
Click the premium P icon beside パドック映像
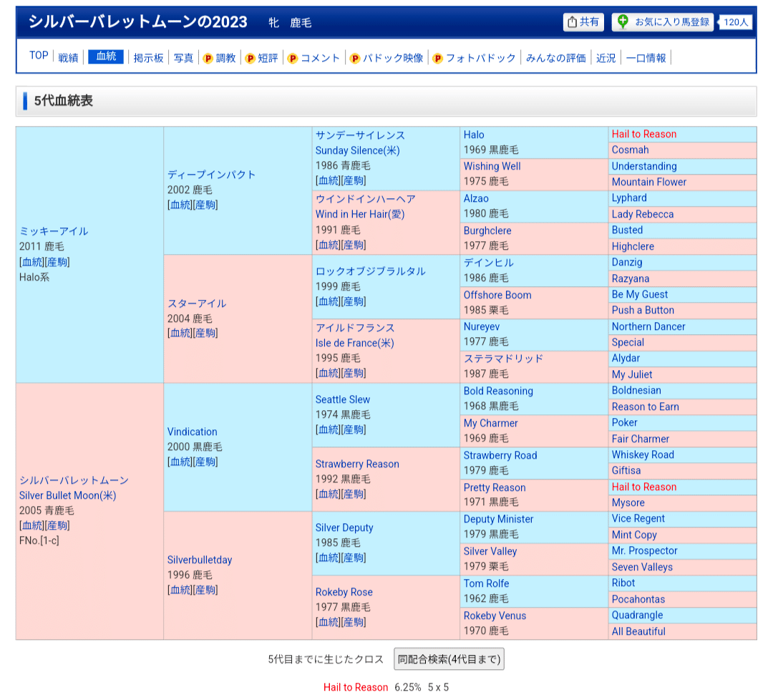click(354, 58)
